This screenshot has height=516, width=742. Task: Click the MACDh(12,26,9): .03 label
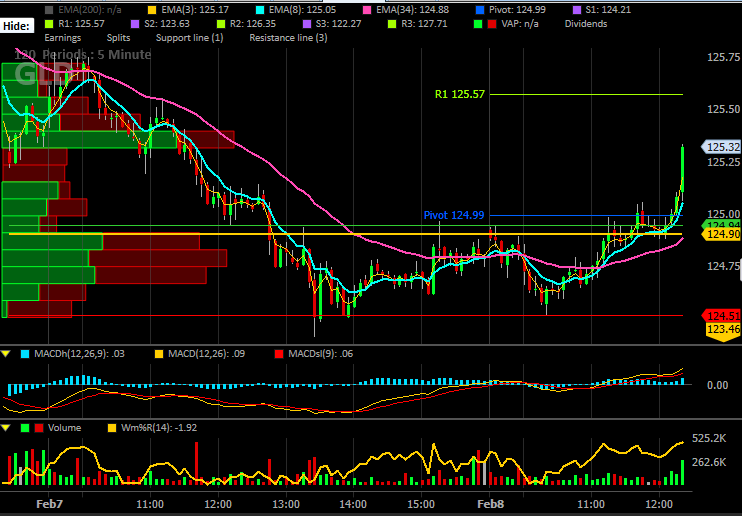coord(79,354)
